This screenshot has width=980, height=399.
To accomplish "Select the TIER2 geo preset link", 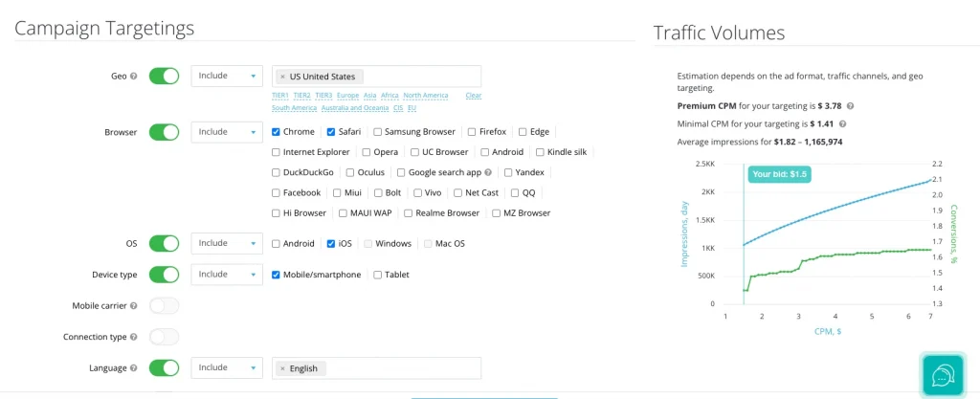I will pos(301,96).
